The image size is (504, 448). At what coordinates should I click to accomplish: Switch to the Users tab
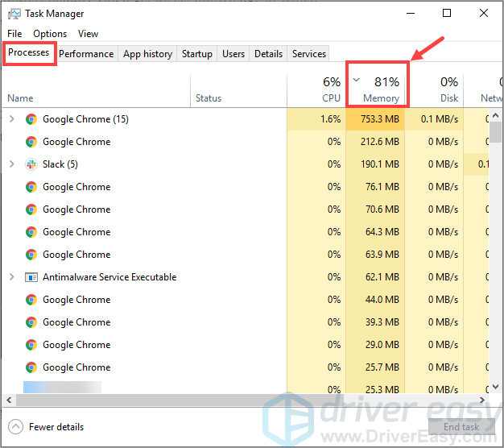pyautogui.click(x=233, y=54)
